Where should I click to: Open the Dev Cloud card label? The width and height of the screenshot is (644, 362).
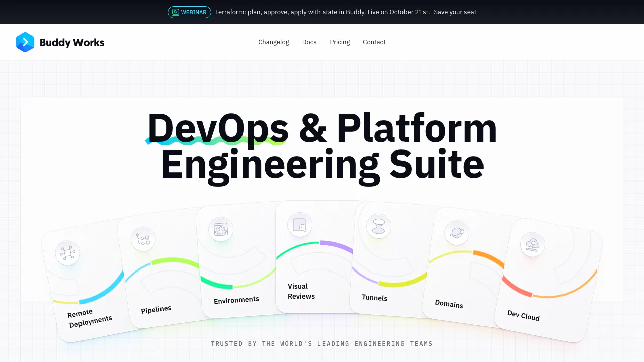(523, 316)
